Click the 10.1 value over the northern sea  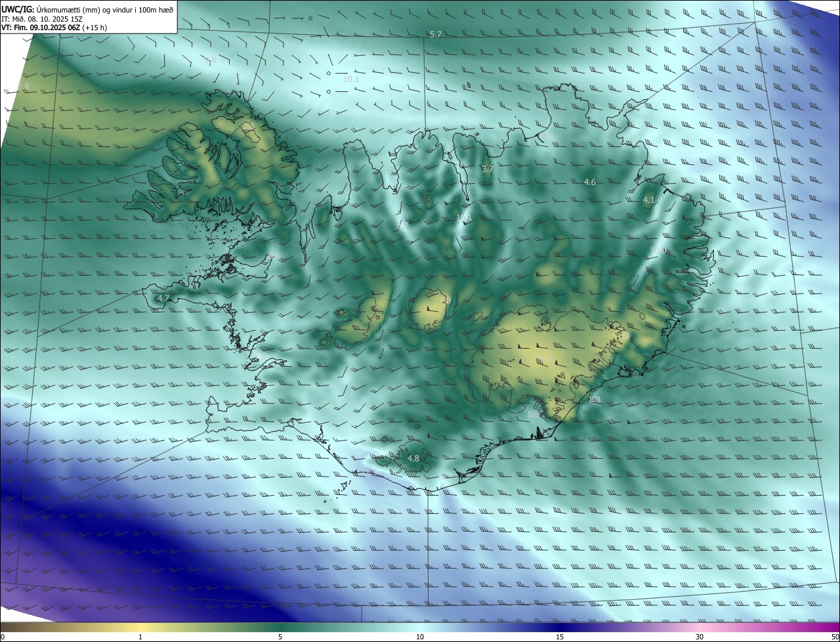351,79
